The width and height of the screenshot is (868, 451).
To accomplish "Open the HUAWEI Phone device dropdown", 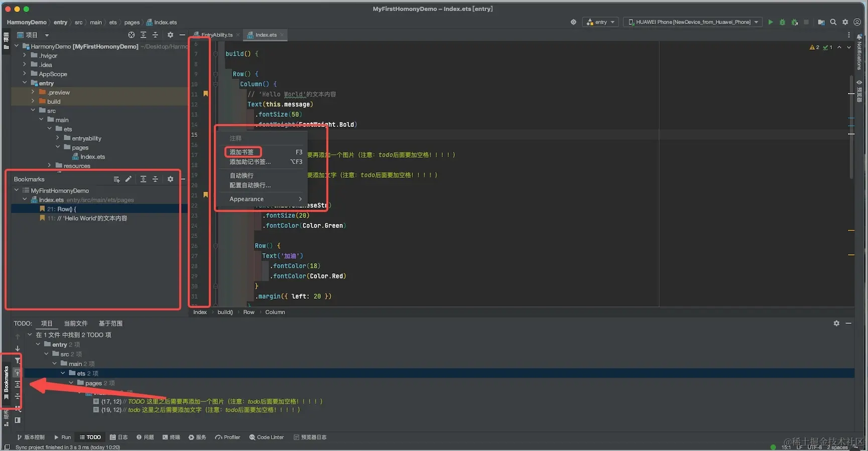I will coord(692,22).
